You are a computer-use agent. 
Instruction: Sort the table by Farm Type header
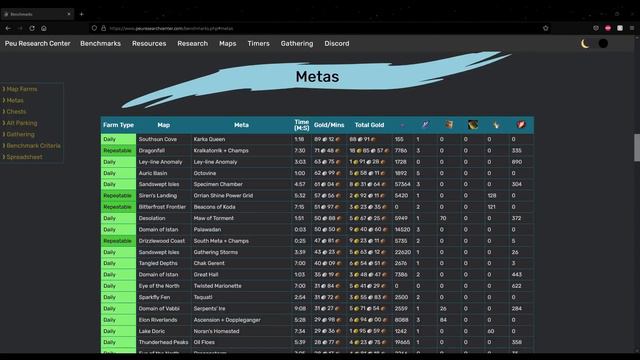(118, 125)
